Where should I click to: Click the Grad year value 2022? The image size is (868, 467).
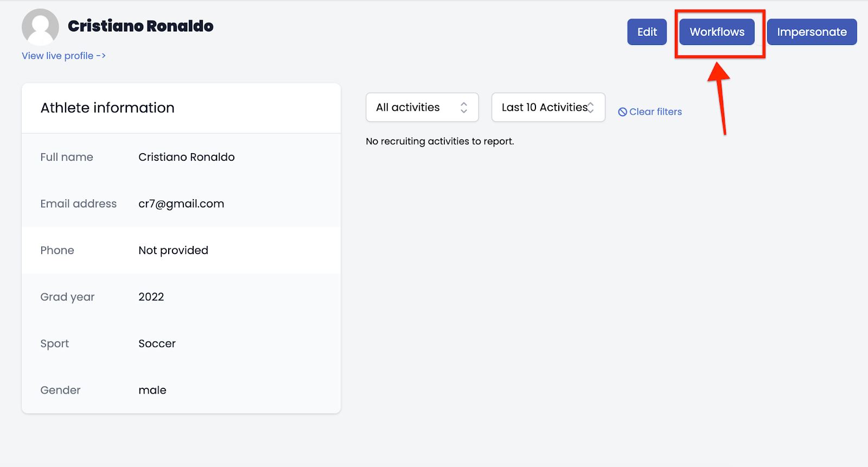pos(151,297)
